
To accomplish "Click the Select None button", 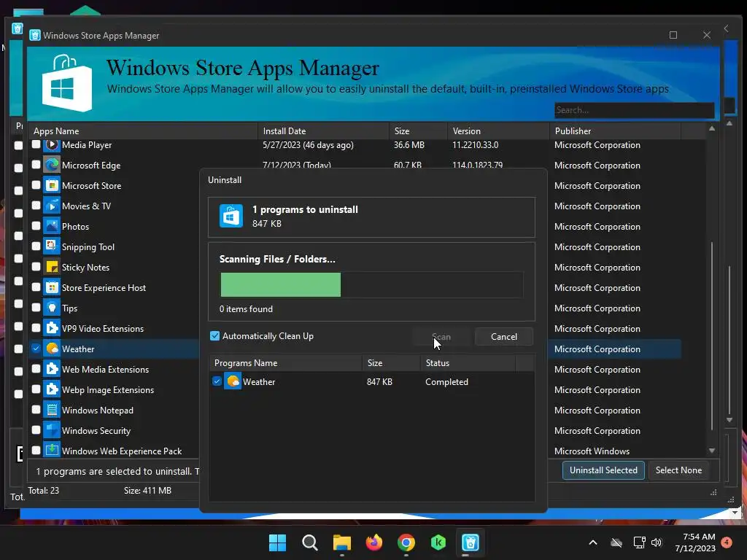I will [x=678, y=470].
